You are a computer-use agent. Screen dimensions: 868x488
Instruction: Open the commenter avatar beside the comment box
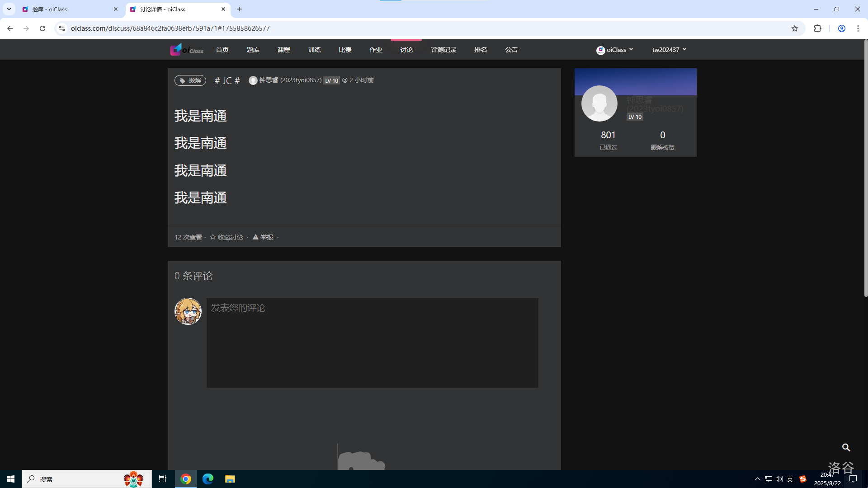coord(188,311)
